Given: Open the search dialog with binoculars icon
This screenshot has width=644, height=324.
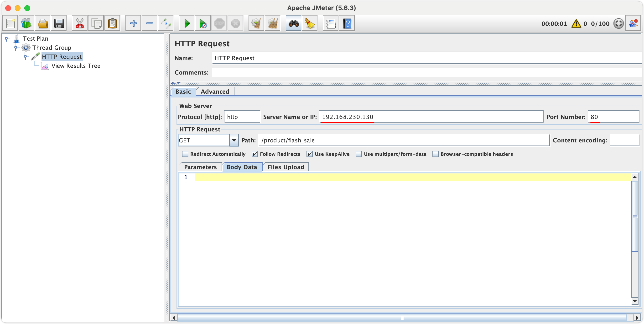Looking at the screenshot, I should coord(293,23).
